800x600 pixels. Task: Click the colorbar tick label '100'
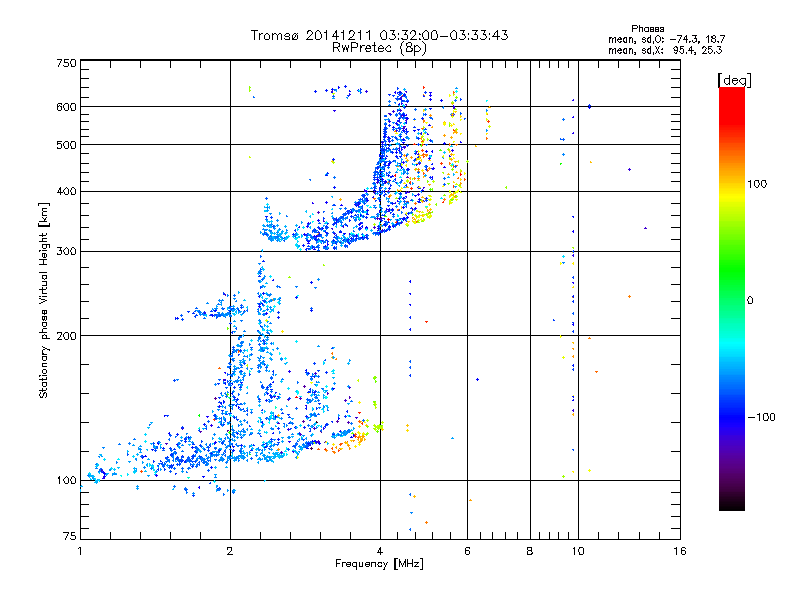tap(757, 184)
